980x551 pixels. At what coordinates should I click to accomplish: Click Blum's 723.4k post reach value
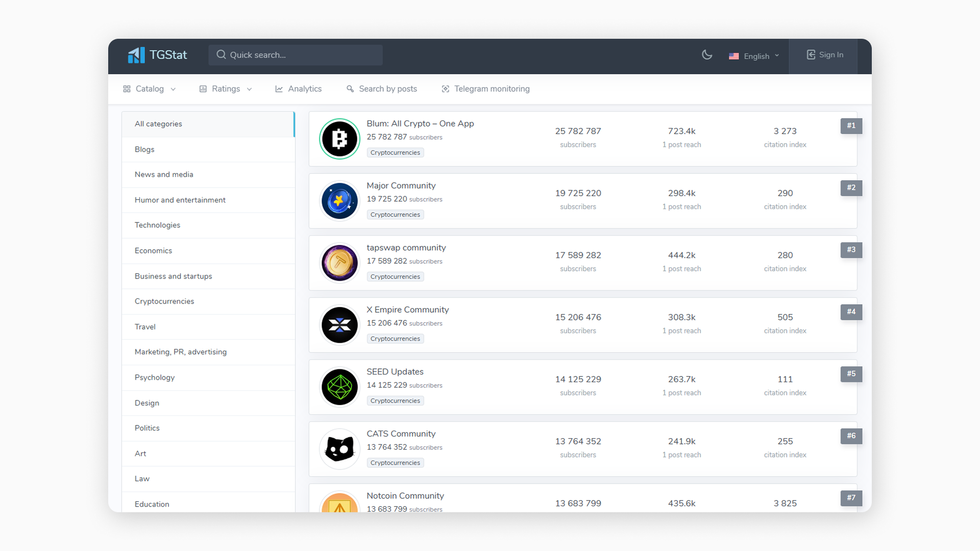click(681, 131)
